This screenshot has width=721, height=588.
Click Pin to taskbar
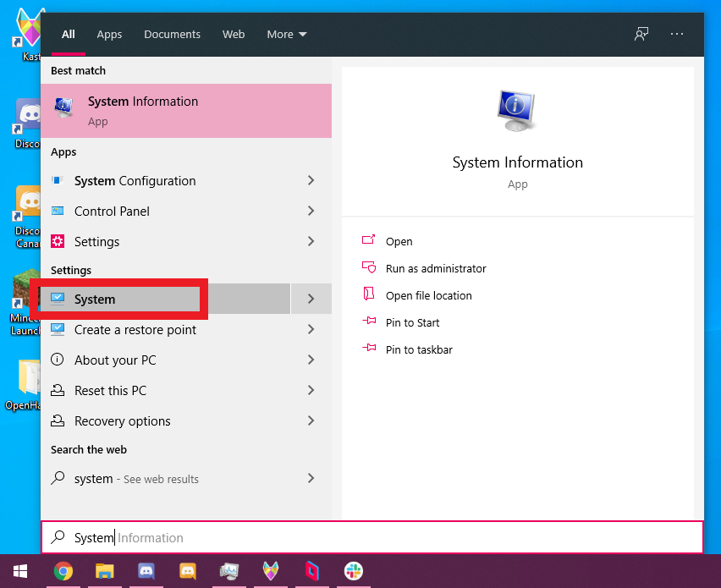[418, 350]
